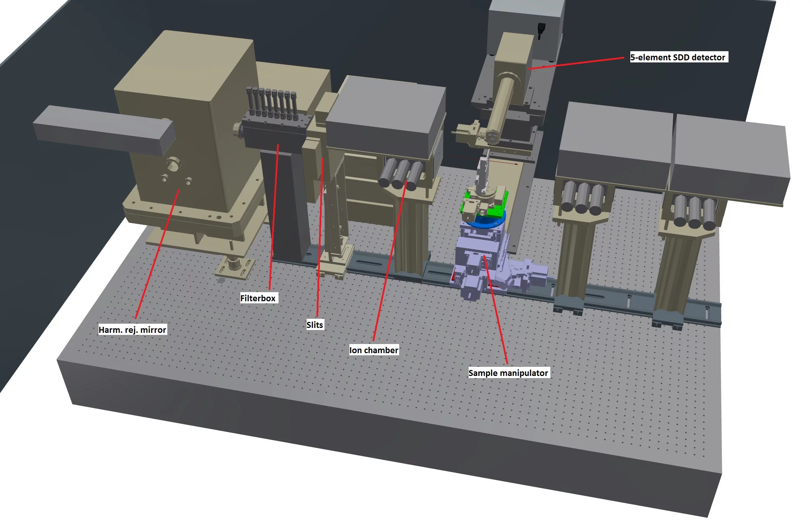Click the Harm. rej. mirror label
The image size is (812, 525).
133,330
